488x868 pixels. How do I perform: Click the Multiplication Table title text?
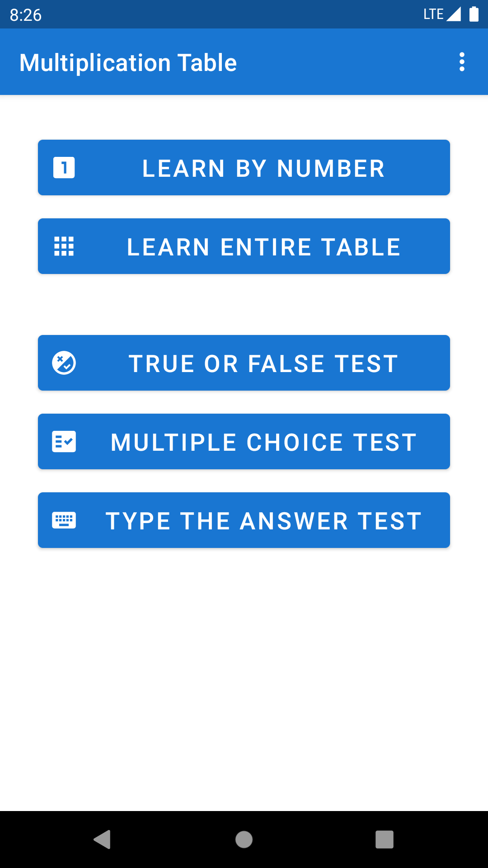(128, 62)
